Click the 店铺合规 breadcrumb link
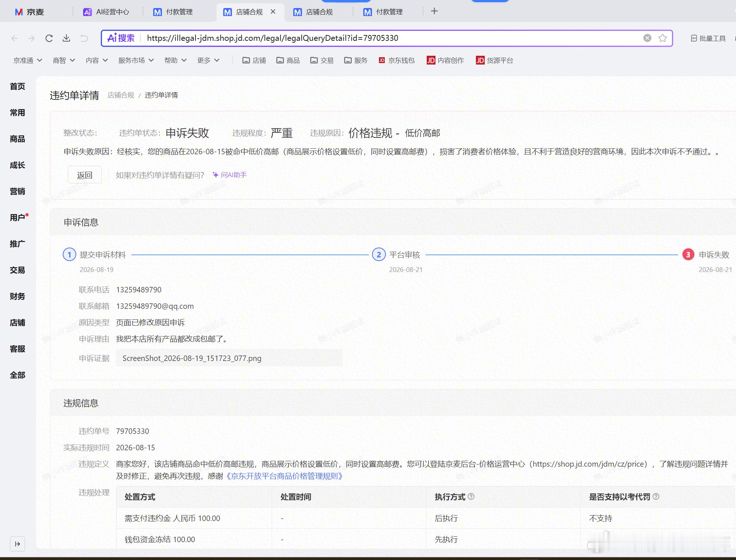The image size is (736, 560). [121, 95]
